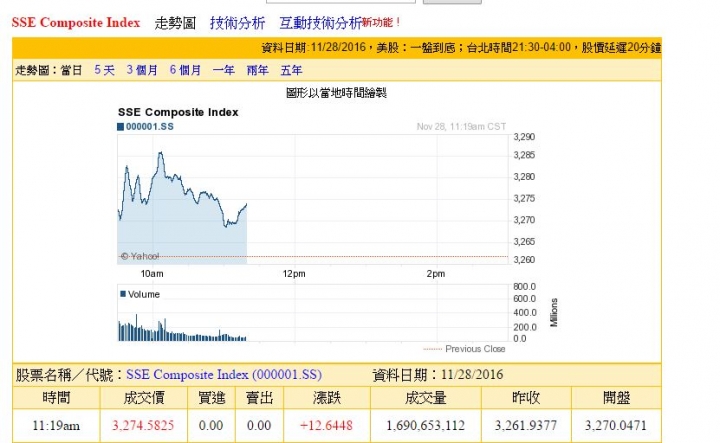
Task: View the 五年 chart range
Action: pos(291,70)
